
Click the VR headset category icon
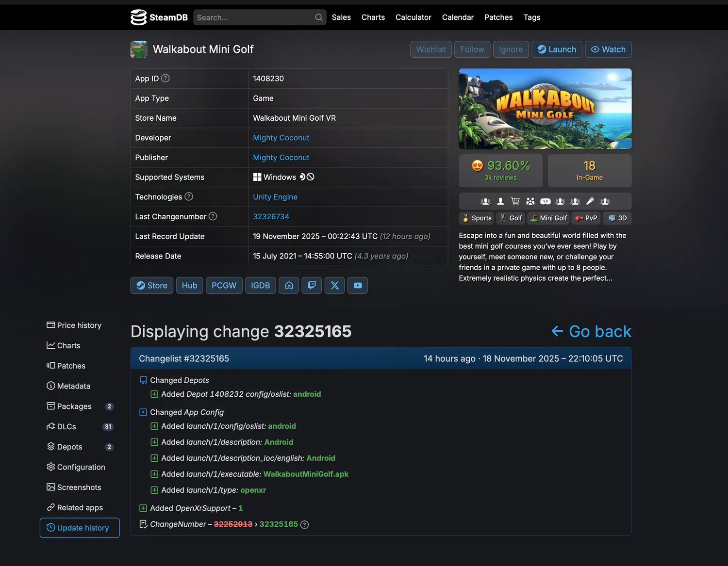[x=546, y=201]
